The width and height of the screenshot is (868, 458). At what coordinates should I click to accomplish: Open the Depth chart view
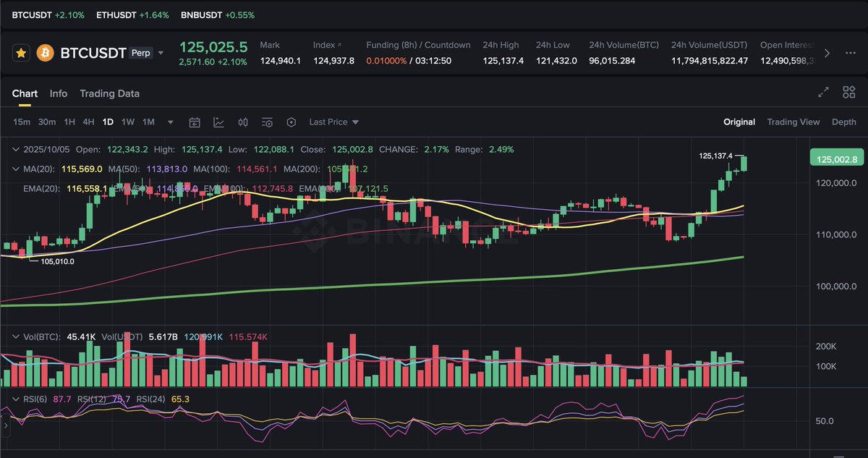click(x=843, y=122)
